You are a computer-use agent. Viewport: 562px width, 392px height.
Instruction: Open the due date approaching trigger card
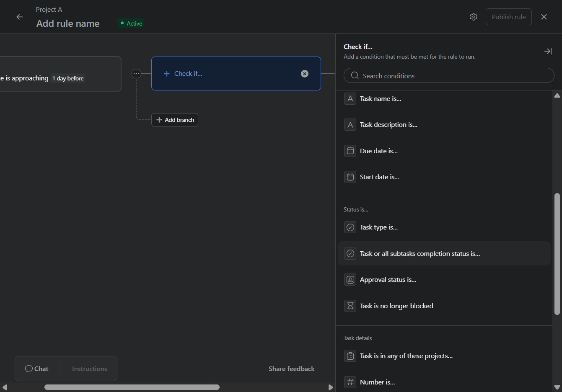[60, 74]
